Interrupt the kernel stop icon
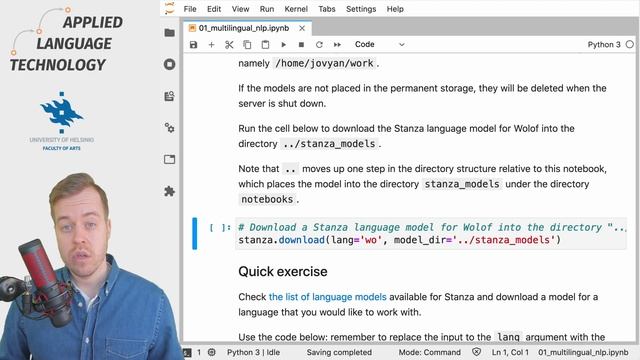Image resolution: width=640 pixels, height=360 pixels. pos(301,44)
